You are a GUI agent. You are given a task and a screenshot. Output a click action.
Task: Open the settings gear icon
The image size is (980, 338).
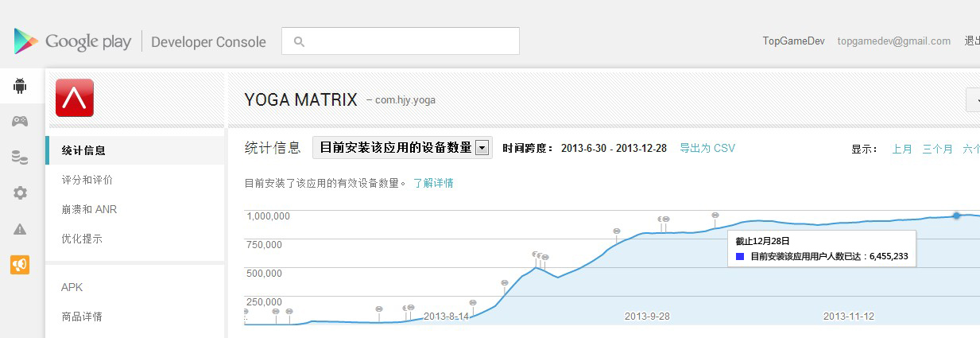point(20,192)
